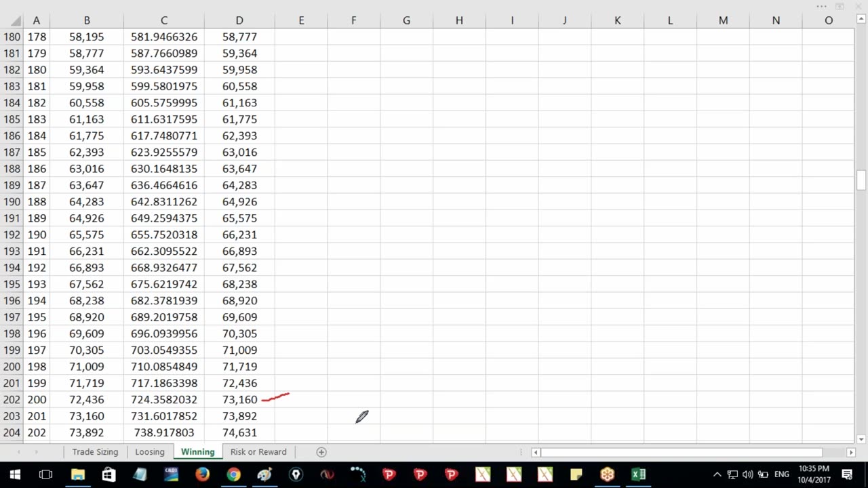Open the red swirl taskbar app

coord(327,474)
